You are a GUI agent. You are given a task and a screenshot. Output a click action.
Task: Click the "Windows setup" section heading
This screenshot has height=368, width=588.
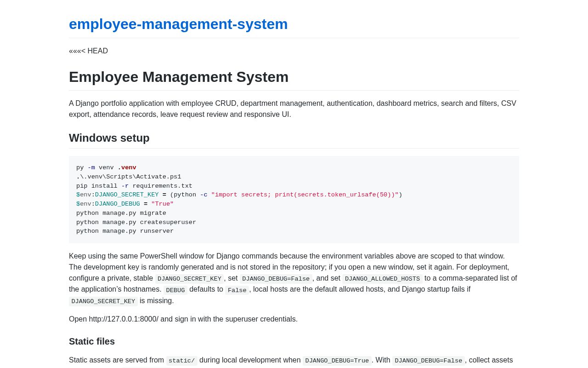(x=109, y=138)
